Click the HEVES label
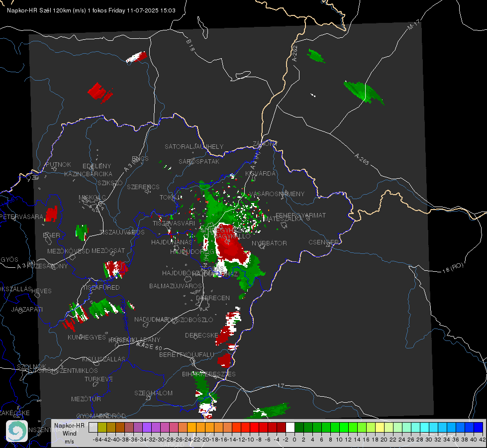The height and width of the screenshot is (448, 487). [x=42, y=291]
